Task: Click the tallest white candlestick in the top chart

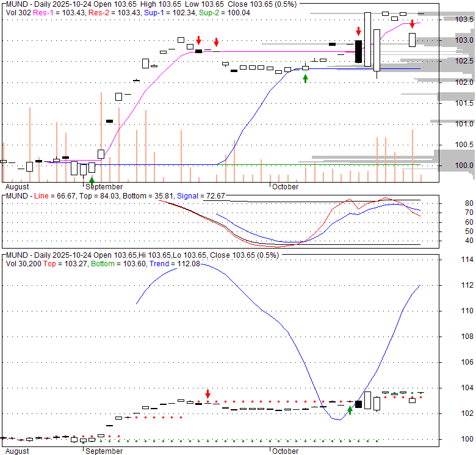Action: [x=367, y=39]
